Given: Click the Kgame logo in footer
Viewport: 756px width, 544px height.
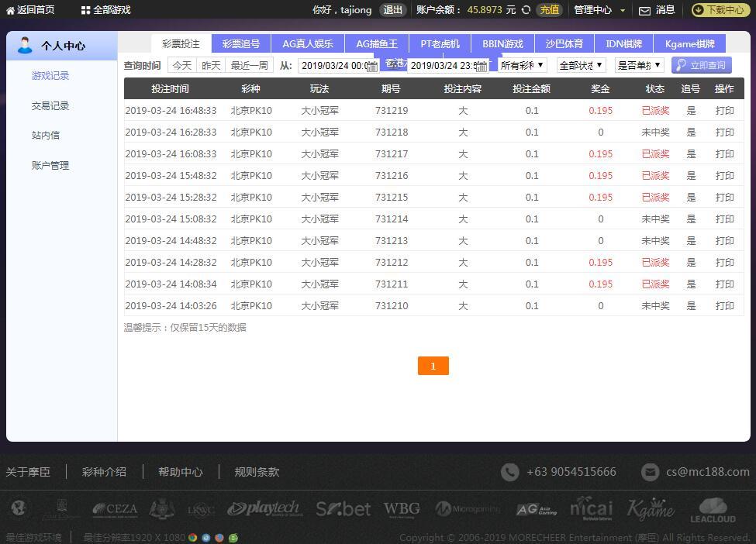Looking at the screenshot, I should tap(650, 509).
